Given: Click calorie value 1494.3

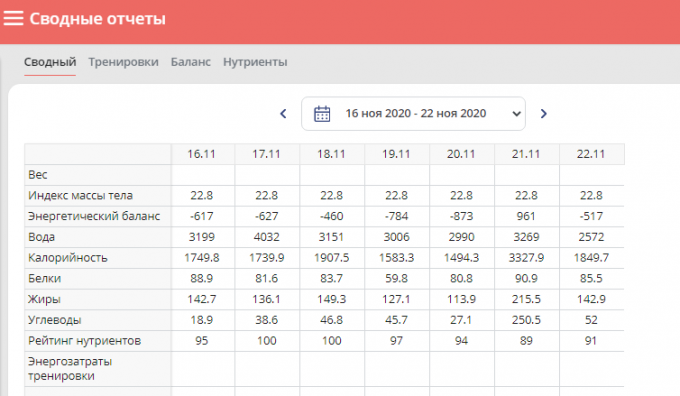Looking at the screenshot, I should click(461, 258).
